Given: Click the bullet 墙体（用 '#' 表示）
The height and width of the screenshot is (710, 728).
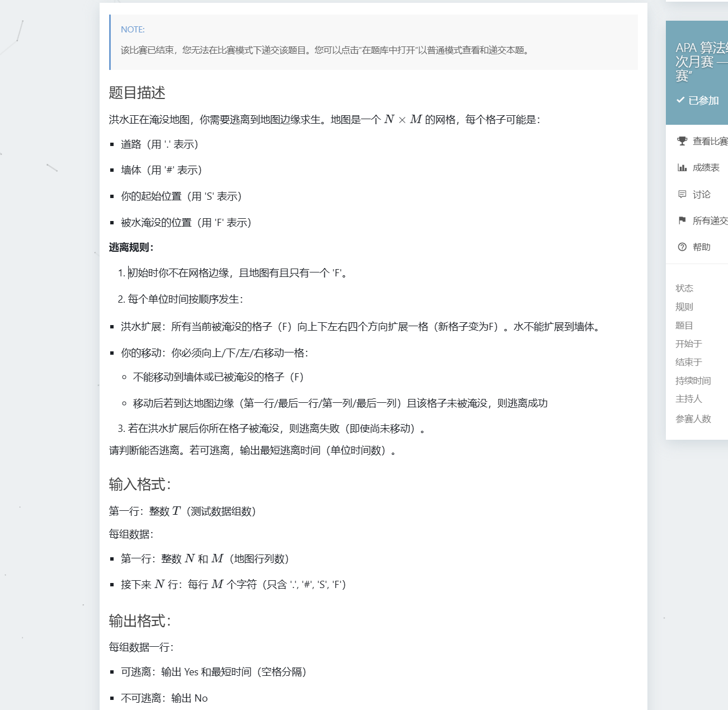Looking at the screenshot, I should pyautogui.click(x=162, y=170).
